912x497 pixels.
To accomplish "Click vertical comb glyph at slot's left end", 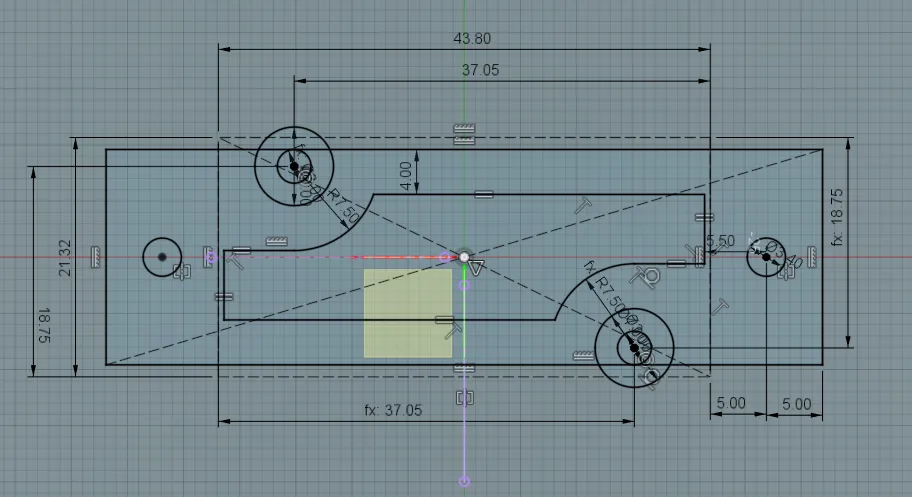I will pos(208,257).
